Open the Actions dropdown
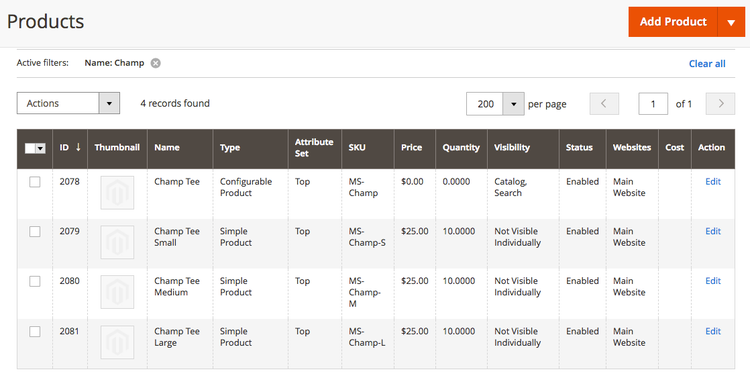750x382 pixels. [x=68, y=103]
